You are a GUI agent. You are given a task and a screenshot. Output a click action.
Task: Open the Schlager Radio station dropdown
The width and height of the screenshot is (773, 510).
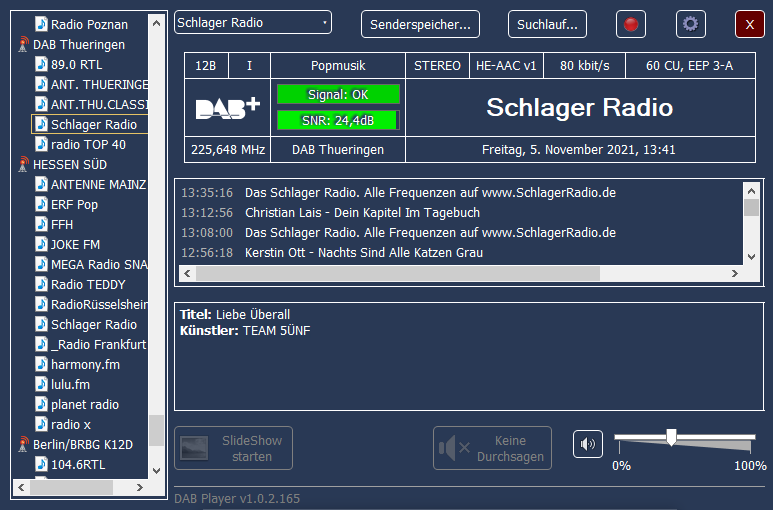click(x=252, y=23)
